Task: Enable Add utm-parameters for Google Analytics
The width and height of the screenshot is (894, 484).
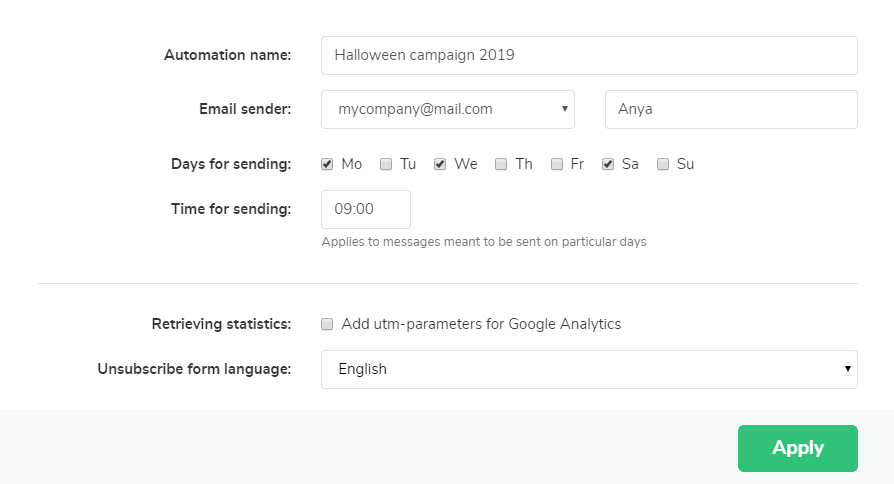Action: click(327, 324)
